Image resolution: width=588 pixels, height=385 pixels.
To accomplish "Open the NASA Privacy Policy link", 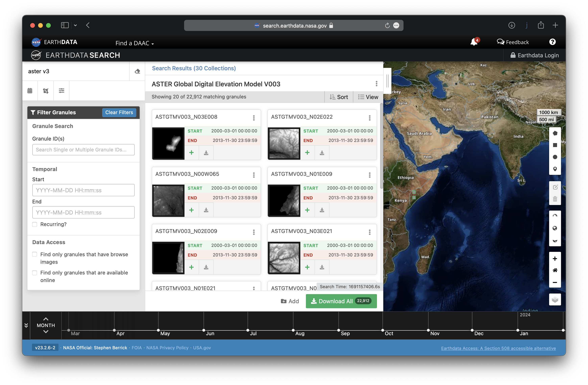I will pos(167,348).
